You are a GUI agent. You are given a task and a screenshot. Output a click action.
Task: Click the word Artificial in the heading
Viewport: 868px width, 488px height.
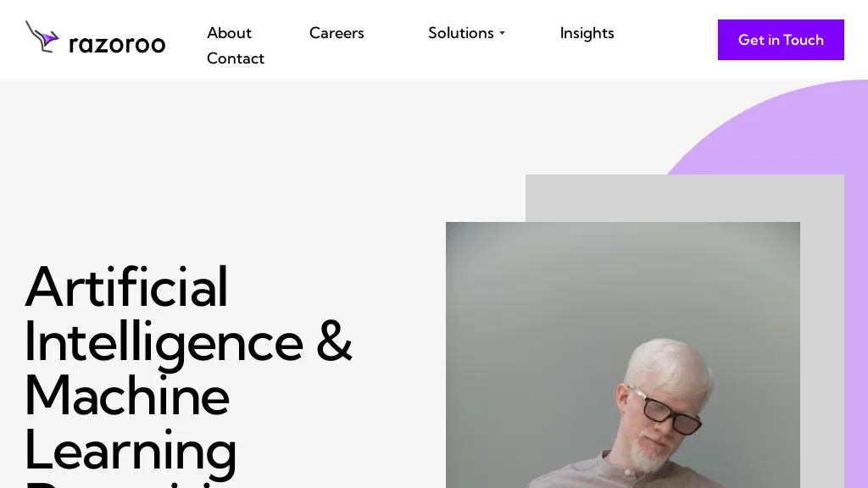pos(126,286)
